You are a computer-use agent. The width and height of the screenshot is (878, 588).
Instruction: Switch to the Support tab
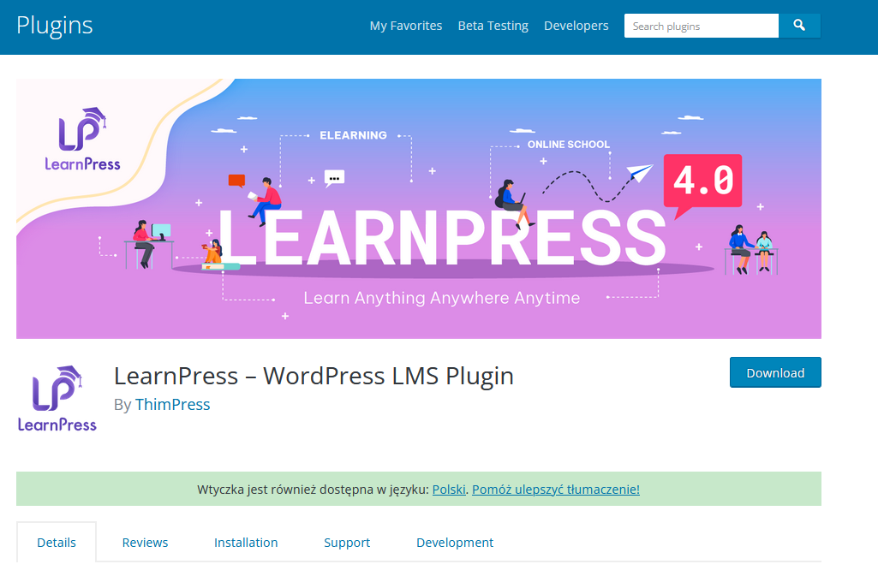pyautogui.click(x=346, y=542)
